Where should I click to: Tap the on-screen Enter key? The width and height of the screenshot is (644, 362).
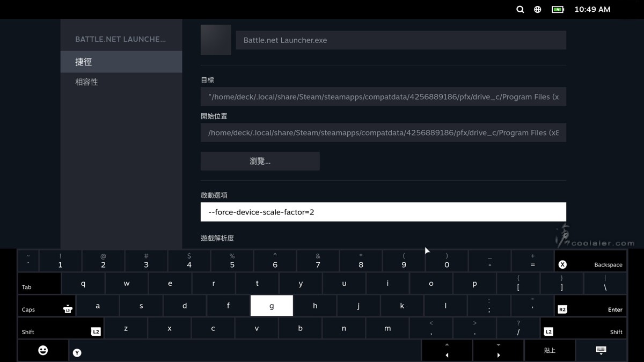[590, 306]
